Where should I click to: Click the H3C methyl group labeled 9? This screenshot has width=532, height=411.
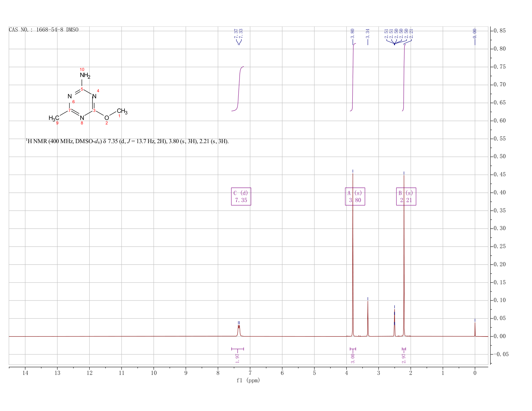[x=54, y=118]
